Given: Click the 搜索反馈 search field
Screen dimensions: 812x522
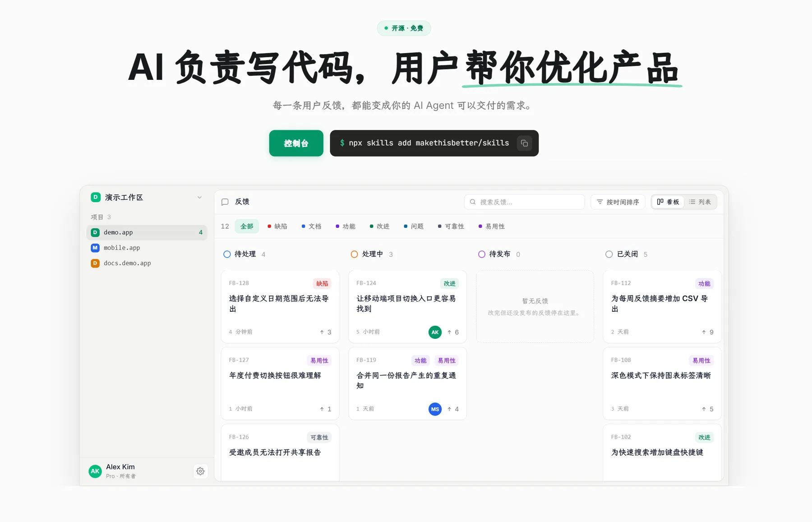Looking at the screenshot, I should [x=524, y=202].
